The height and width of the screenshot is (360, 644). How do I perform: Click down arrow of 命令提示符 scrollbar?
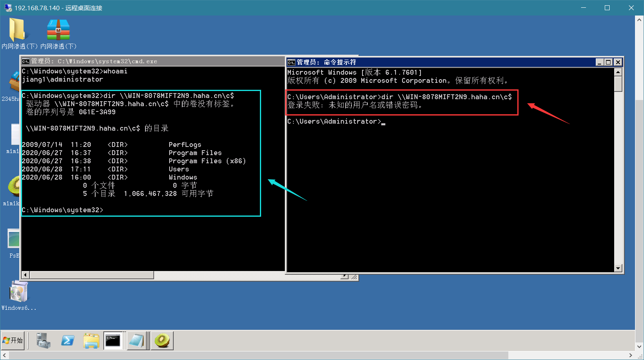pos(618,268)
